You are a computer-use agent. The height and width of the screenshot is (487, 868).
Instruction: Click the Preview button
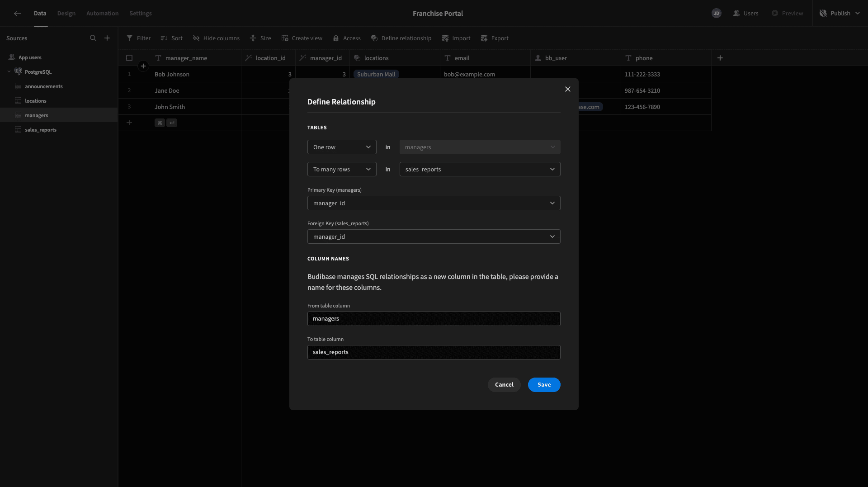[788, 13]
